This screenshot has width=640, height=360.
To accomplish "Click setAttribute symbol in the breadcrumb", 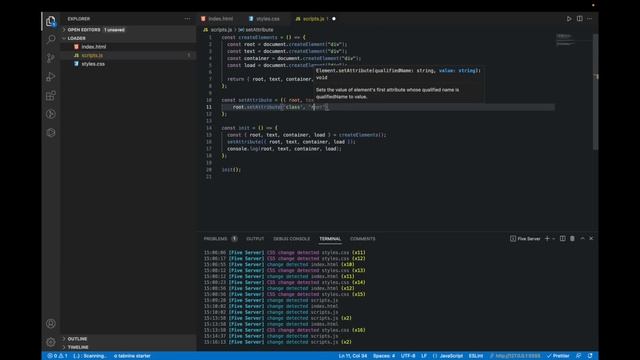I will [x=259, y=30].
